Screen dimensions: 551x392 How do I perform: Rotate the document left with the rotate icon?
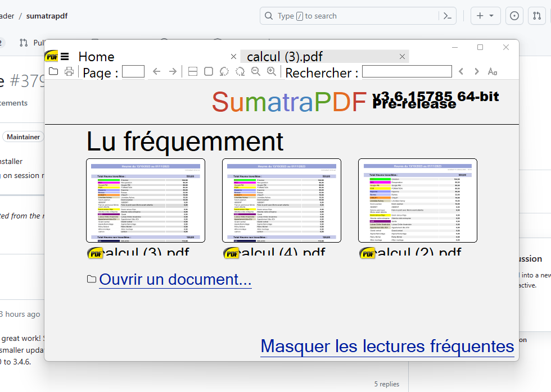(x=224, y=71)
